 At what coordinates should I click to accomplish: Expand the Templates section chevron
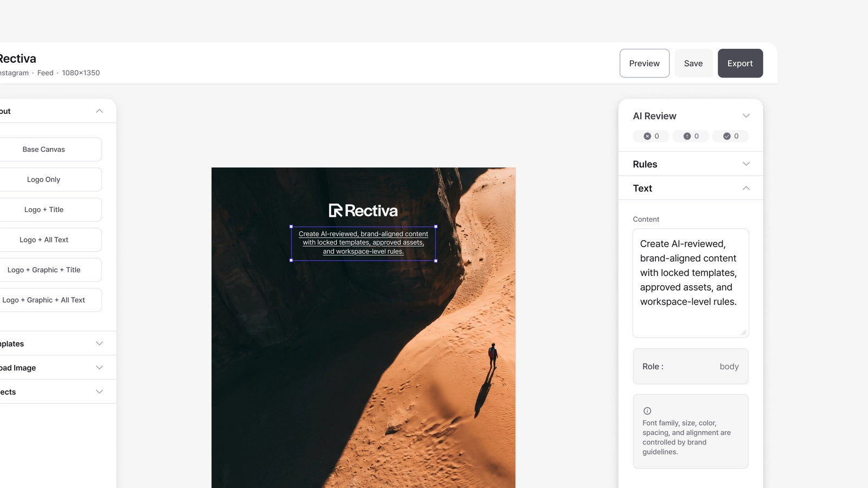99,344
